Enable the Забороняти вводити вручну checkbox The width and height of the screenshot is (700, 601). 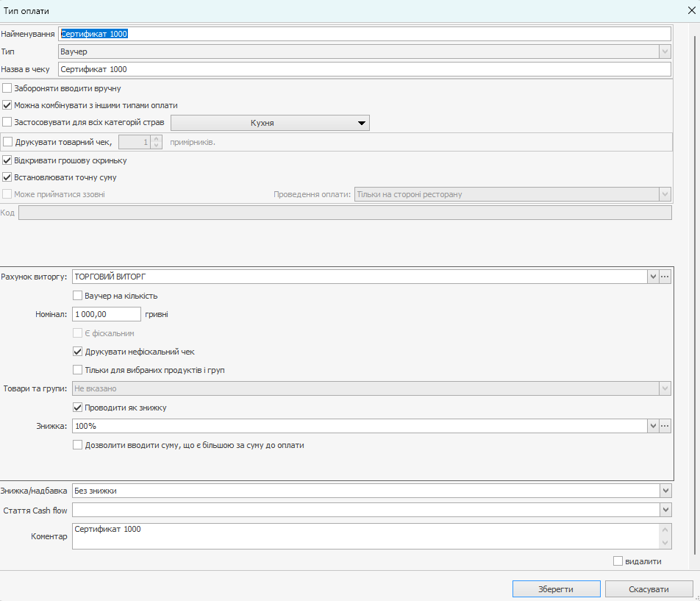7,88
